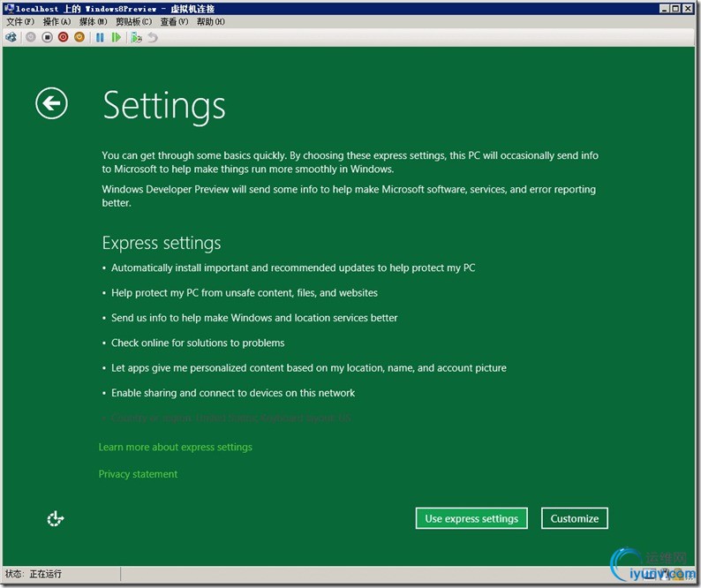Viewport: 701px width, 588px height.
Task: Open the 操作 (Action) menu
Action: pos(57,21)
